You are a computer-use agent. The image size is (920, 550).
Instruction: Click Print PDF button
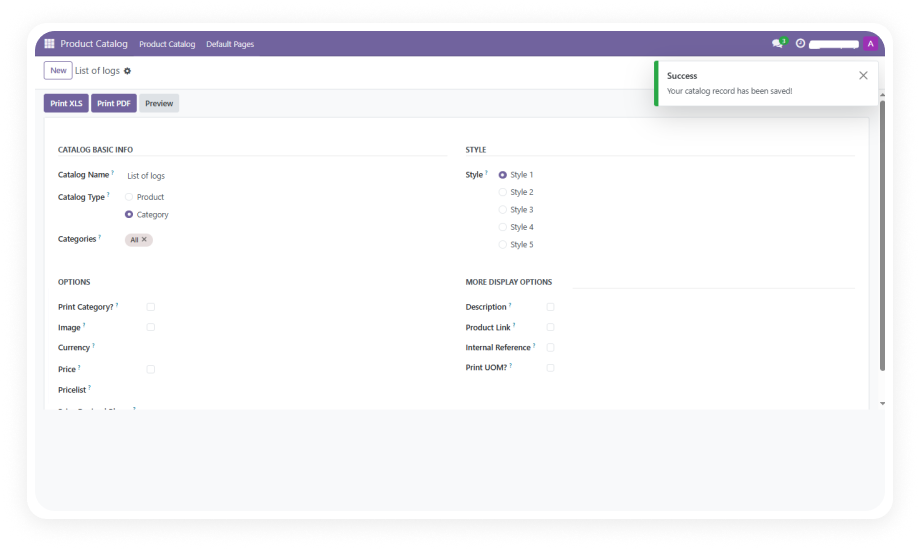coord(114,103)
